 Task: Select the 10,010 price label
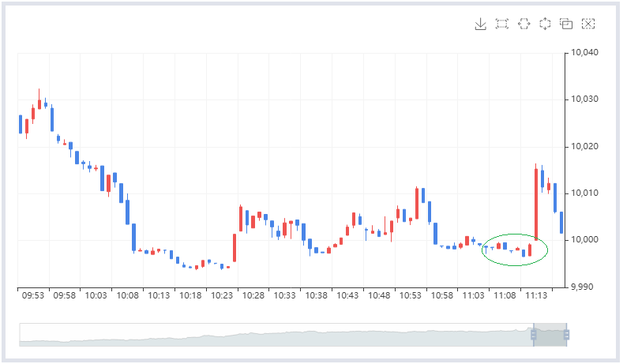click(x=584, y=193)
